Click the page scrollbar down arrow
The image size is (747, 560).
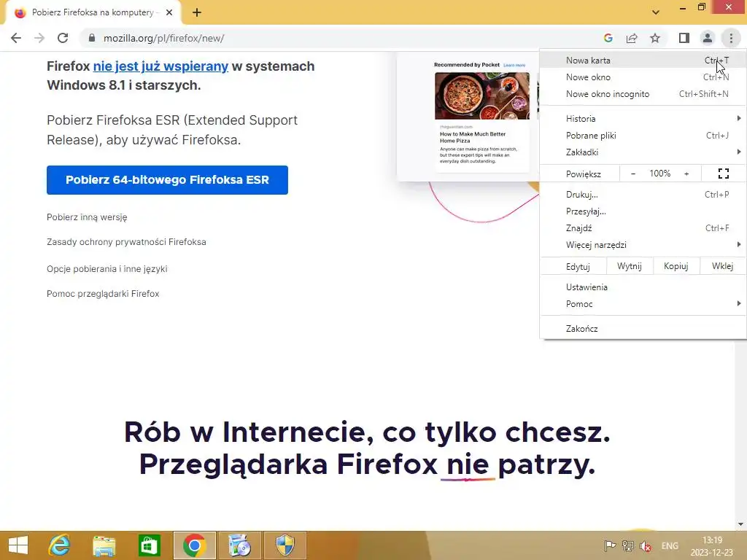(x=740, y=525)
